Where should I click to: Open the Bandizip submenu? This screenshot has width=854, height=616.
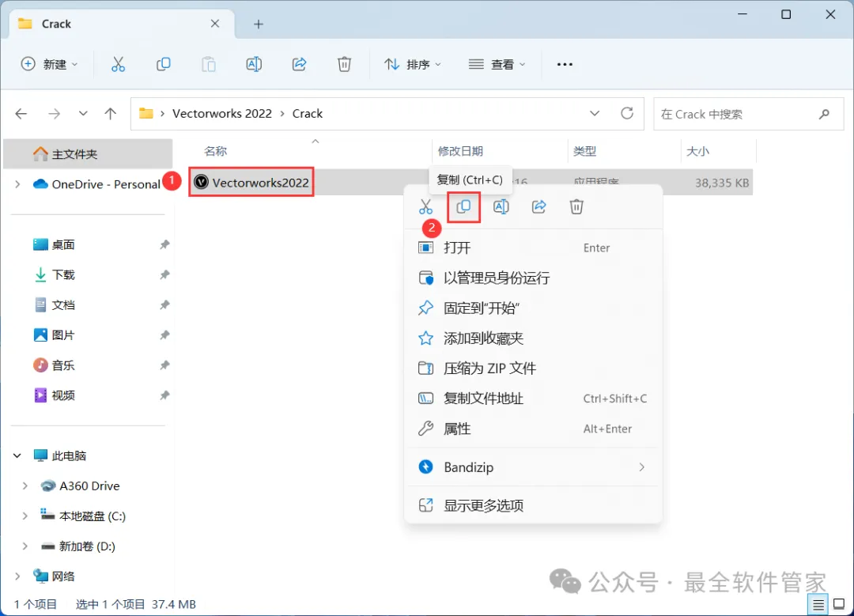click(533, 467)
